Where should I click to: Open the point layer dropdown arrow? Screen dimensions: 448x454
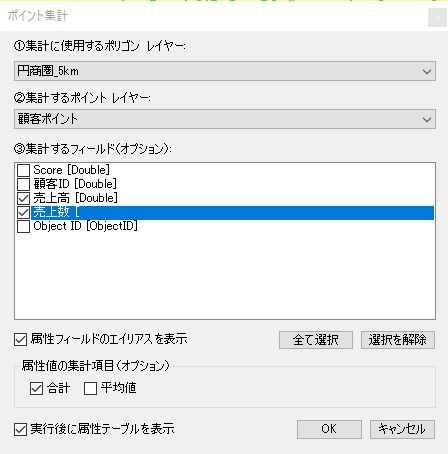(x=427, y=119)
